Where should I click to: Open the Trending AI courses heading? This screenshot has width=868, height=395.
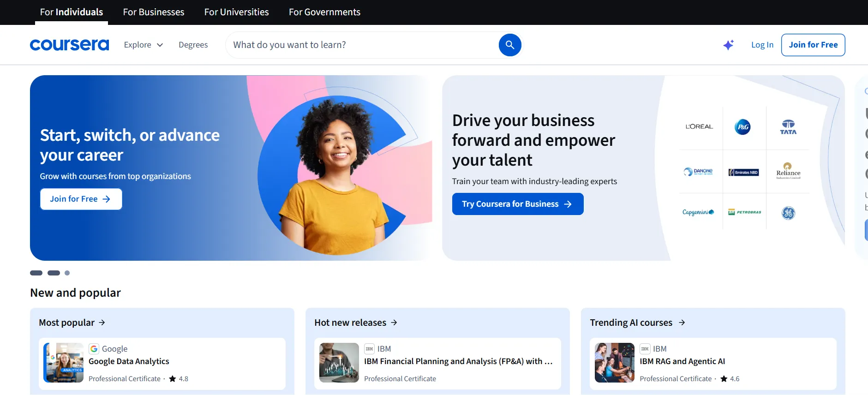(x=631, y=323)
